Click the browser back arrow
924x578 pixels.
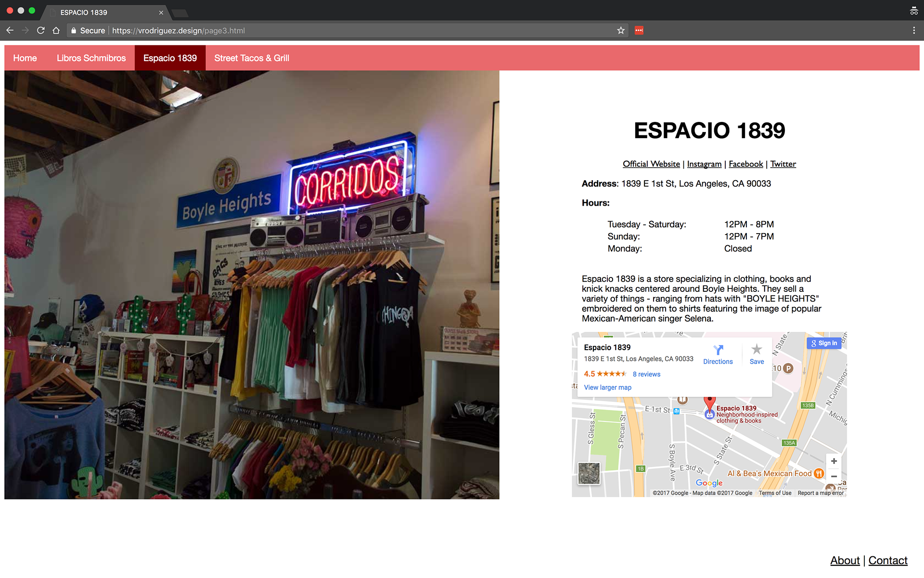(10, 30)
